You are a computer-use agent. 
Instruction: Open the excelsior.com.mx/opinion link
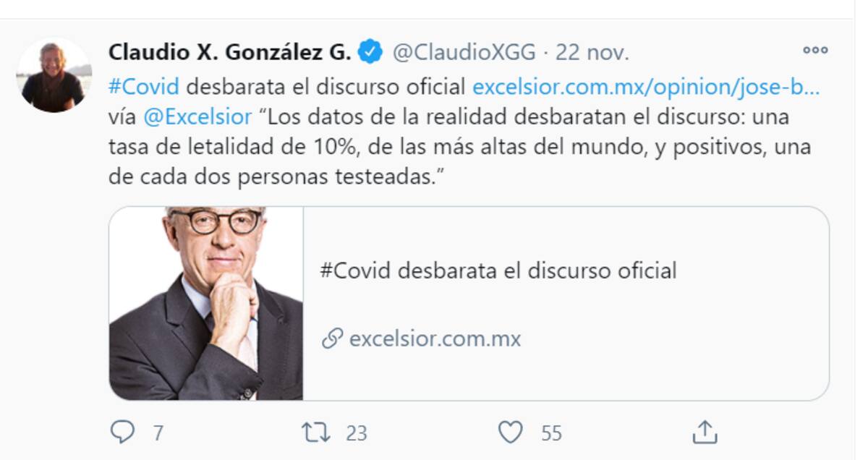pyautogui.click(x=646, y=88)
